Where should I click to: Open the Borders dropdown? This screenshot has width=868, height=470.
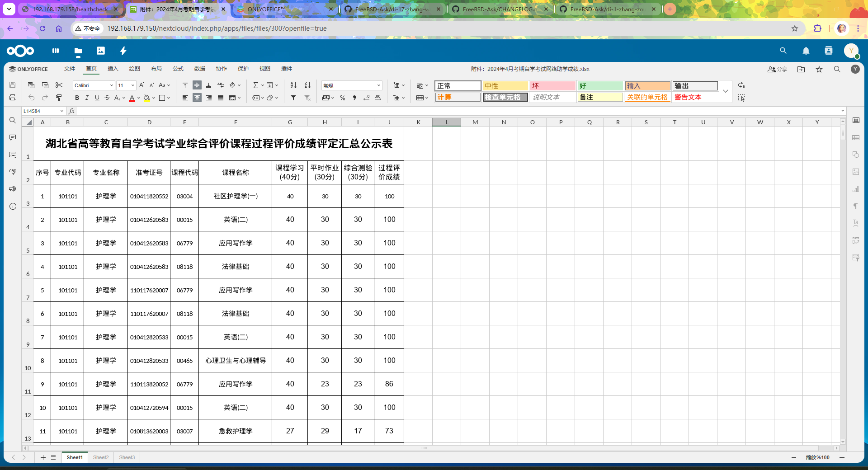click(165, 98)
